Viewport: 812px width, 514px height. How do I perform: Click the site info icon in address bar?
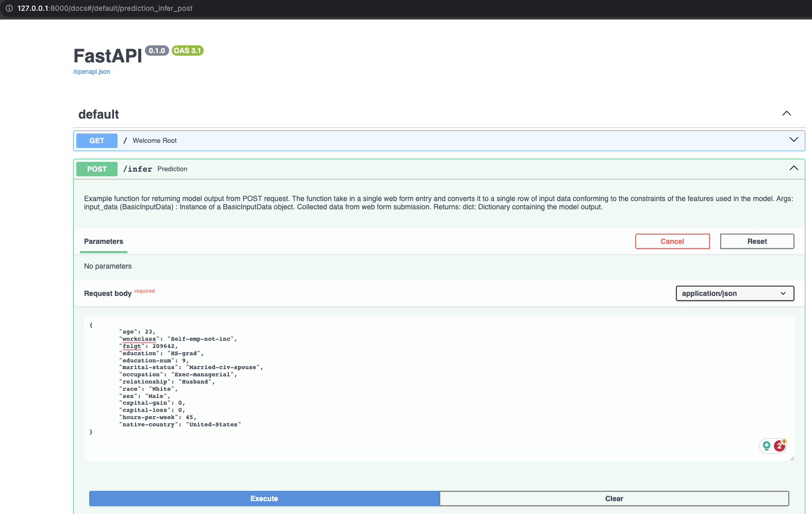pos(9,8)
